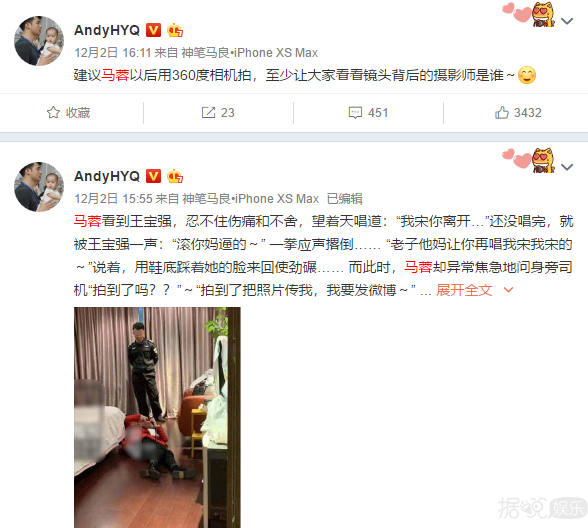Image resolution: width=588 pixels, height=528 pixels.
Task: Like the first post with thumbs-up icon
Action: click(x=502, y=112)
